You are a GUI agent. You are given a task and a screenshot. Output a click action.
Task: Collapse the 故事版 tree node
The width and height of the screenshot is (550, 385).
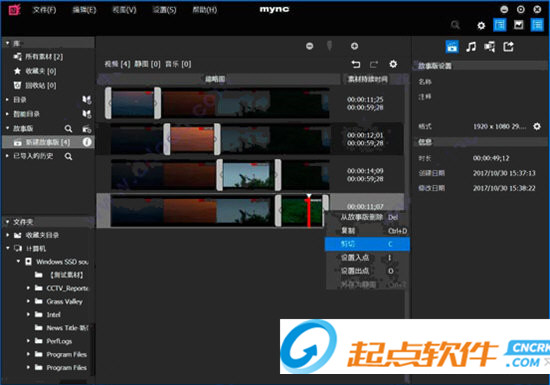(x=7, y=128)
